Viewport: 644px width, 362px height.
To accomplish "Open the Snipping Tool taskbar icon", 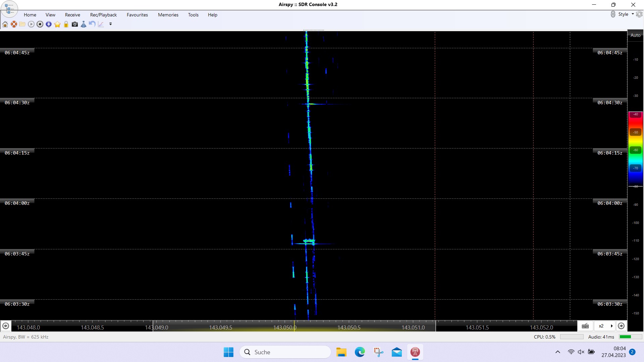I will pos(378,352).
